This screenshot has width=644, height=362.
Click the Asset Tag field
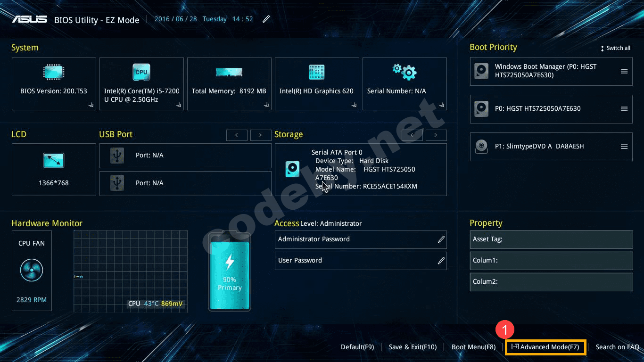[x=551, y=239]
